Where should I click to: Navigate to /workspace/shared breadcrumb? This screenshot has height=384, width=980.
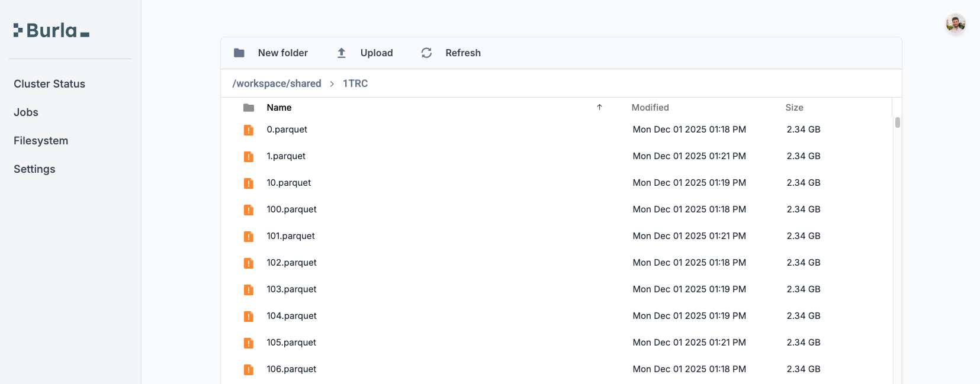coord(277,83)
